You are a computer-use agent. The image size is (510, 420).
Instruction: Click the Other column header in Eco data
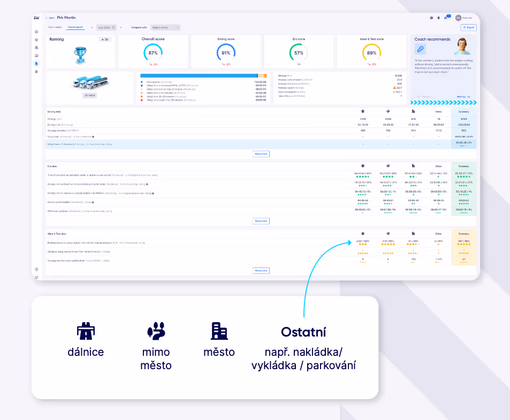[438, 166]
